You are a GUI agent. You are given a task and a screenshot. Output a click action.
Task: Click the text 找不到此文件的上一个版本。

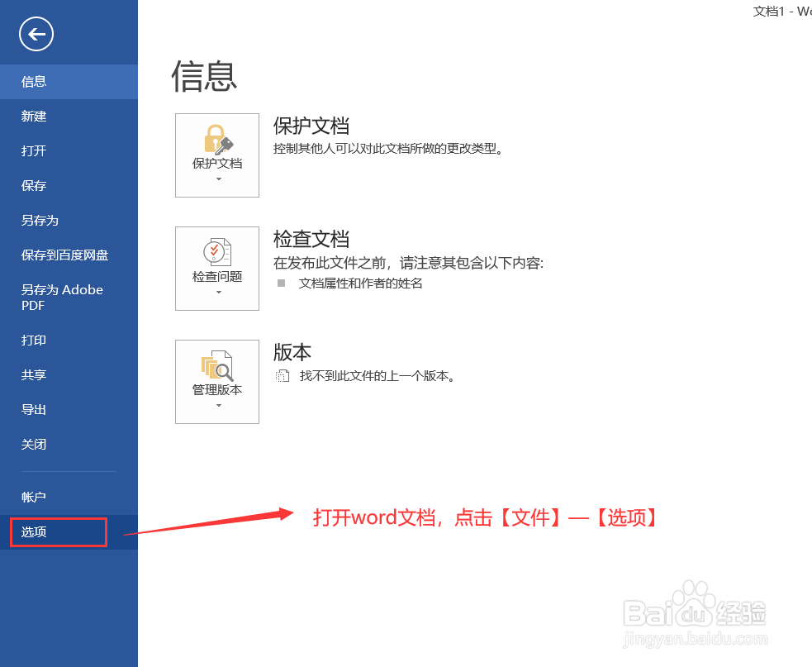[x=378, y=376]
